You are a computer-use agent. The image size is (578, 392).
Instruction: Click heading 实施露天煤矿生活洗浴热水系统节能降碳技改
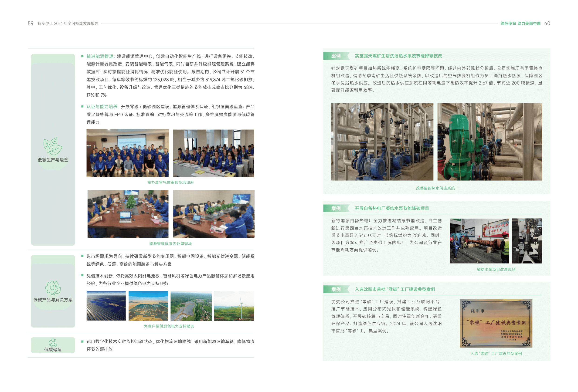pyautogui.click(x=398, y=56)
